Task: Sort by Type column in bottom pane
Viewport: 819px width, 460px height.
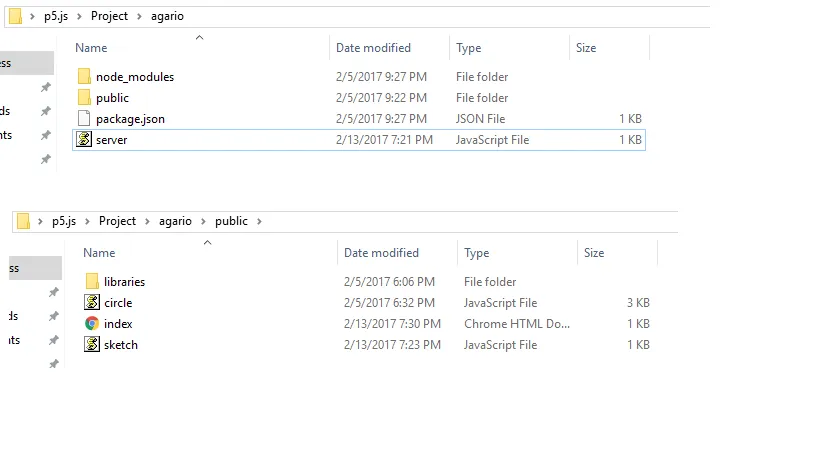Action: point(476,253)
